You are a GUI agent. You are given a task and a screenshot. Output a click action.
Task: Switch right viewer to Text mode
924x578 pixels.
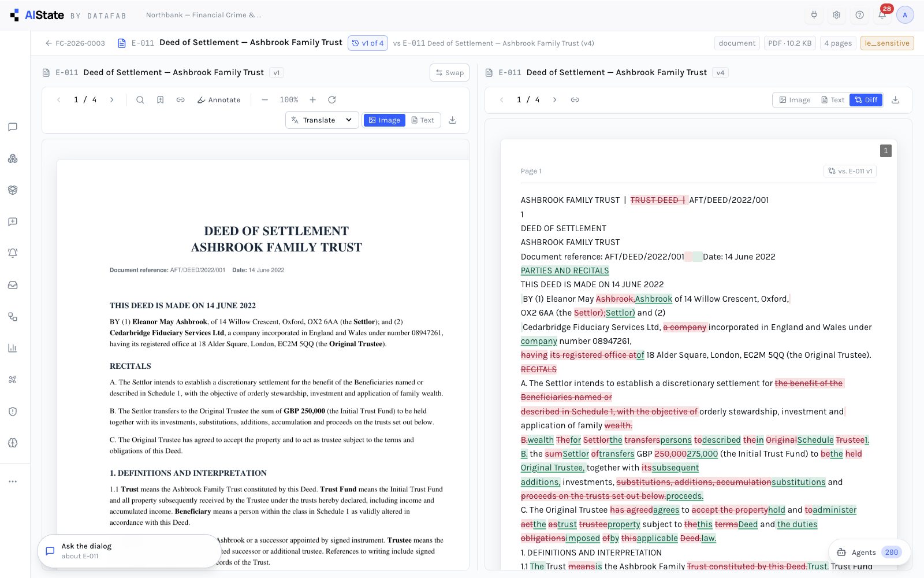pos(833,100)
